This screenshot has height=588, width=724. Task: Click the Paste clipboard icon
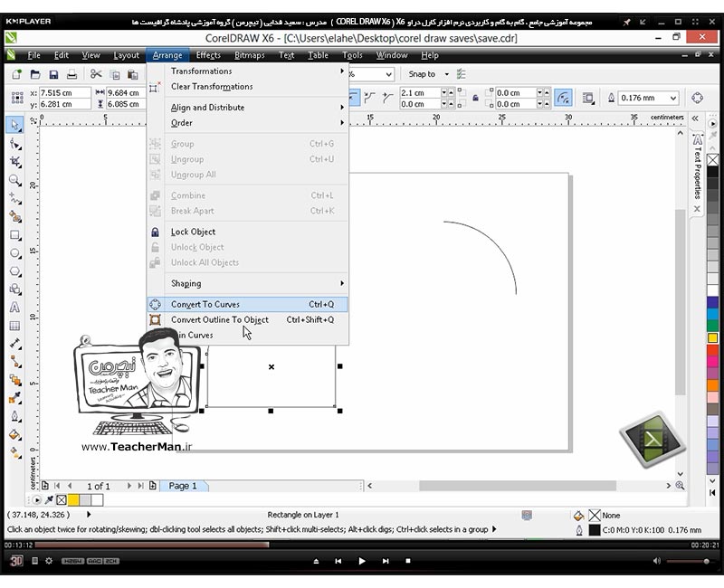[133, 74]
